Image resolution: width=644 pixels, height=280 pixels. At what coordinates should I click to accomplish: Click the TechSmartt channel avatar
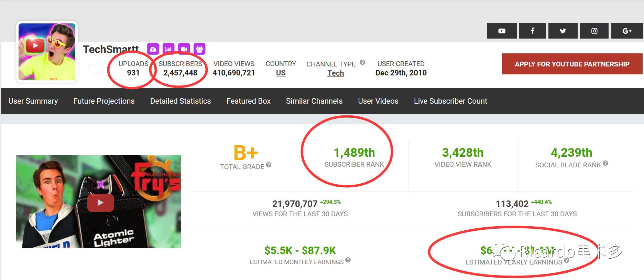(x=47, y=52)
